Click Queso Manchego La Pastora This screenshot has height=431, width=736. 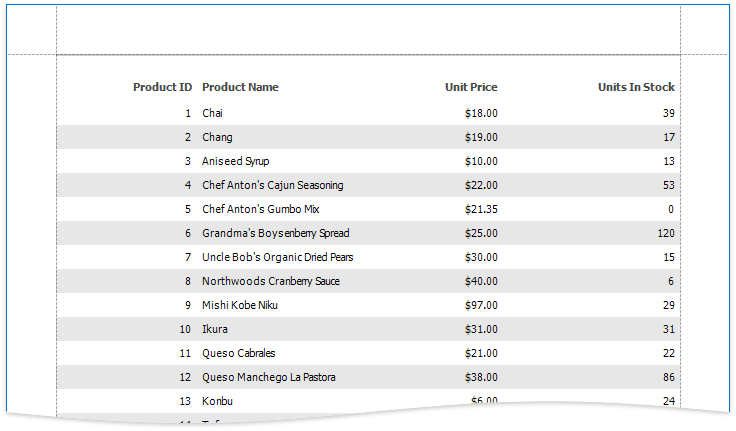pos(268,377)
